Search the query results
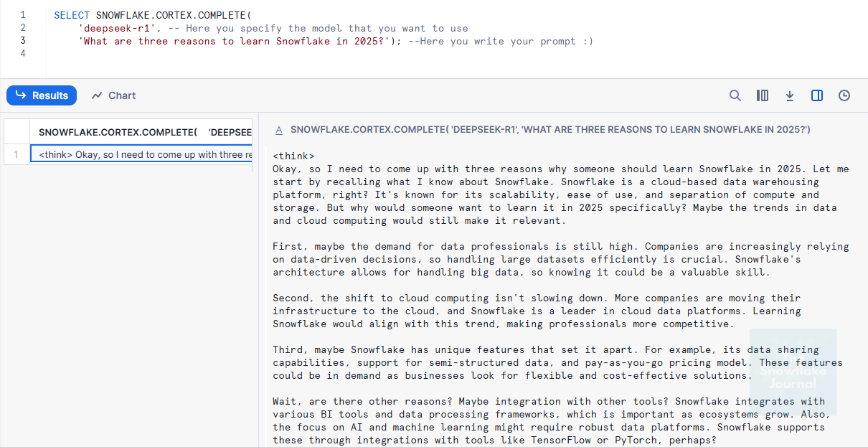This screenshot has width=868, height=447. [735, 95]
